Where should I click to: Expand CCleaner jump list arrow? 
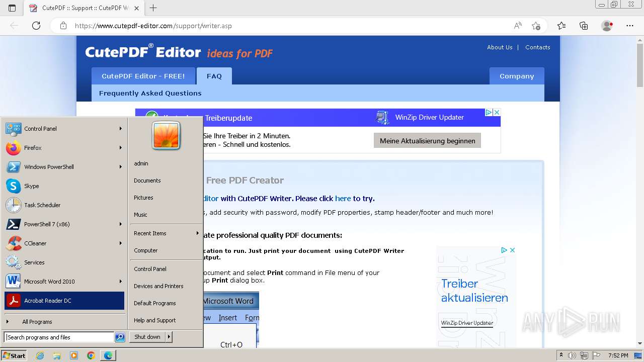[121, 243]
